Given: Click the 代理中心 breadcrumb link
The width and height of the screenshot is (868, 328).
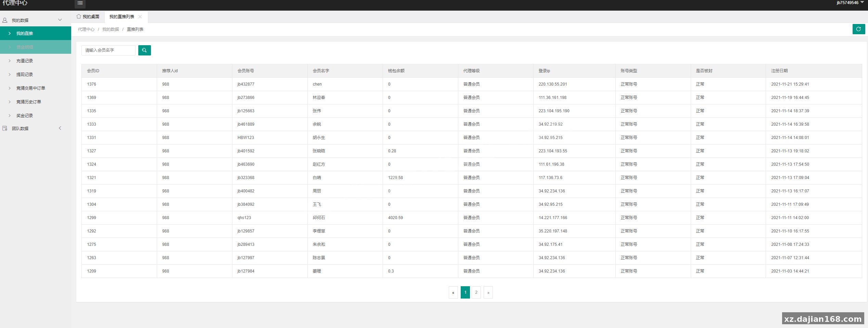Looking at the screenshot, I should pyautogui.click(x=86, y=29).
